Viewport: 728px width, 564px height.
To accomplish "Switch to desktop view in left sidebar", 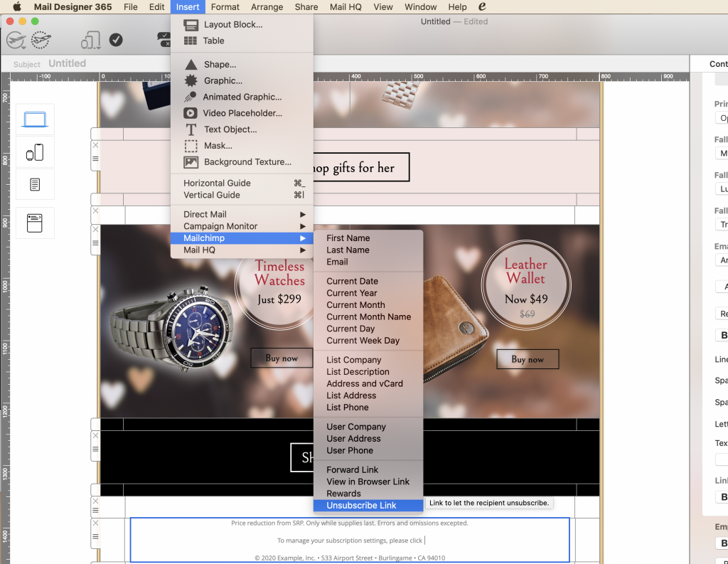I will tap(35, 119).
